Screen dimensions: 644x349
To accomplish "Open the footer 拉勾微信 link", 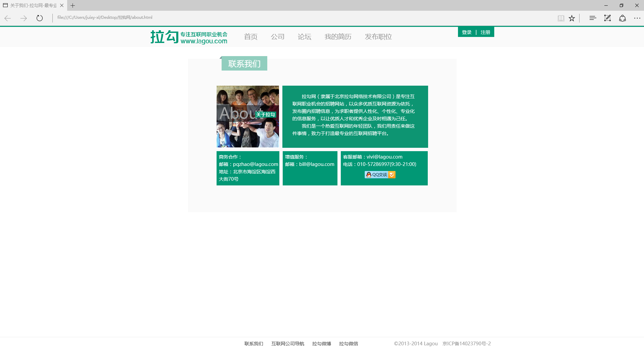I will tap(349, 344).
